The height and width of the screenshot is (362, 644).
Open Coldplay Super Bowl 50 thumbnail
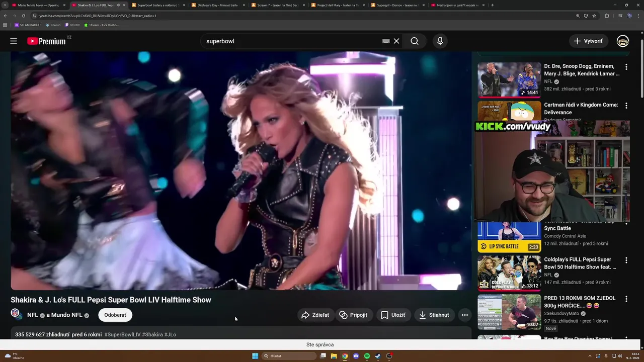[509, 273]
